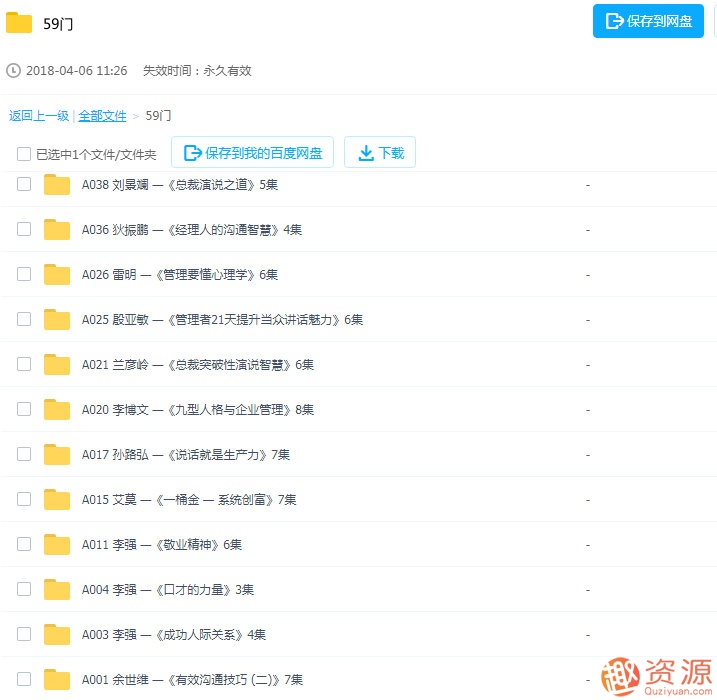717x700 pixels.
Task: Open folder icon for A001 余世维 row
Action: tap(57, 679)
